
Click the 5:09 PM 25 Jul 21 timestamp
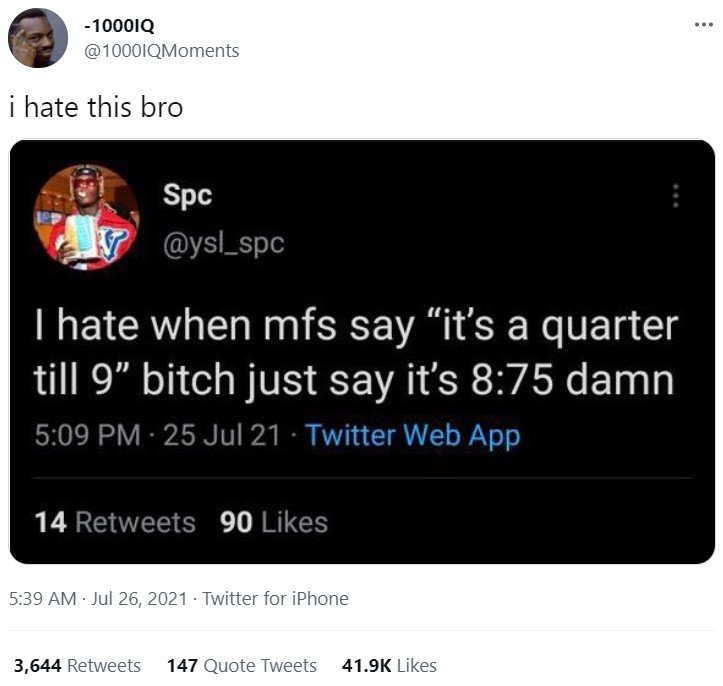click(x=158, y=435)
